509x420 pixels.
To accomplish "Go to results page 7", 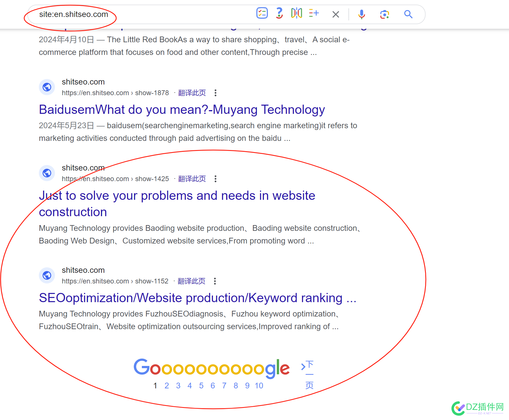I will click(224, 386).
